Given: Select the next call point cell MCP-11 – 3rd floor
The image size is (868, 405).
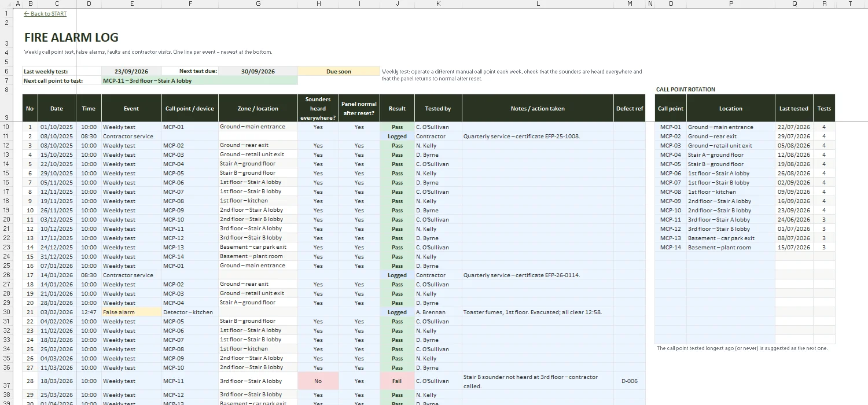Looking at the screenshot, I should coord(200,80).
